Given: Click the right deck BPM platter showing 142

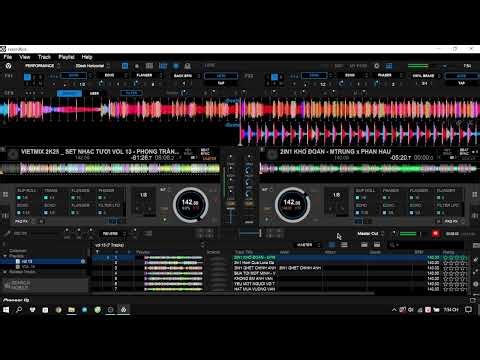Looking at the screenshot, I should pos(292,205).
